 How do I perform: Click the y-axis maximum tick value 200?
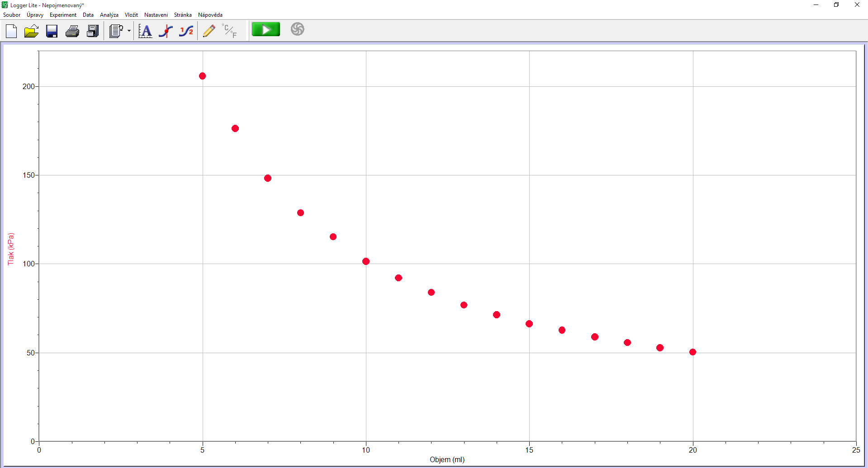coord(28,86)
